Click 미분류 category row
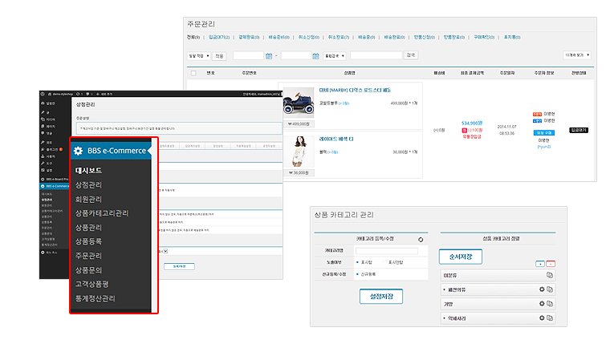 [498, 275]
